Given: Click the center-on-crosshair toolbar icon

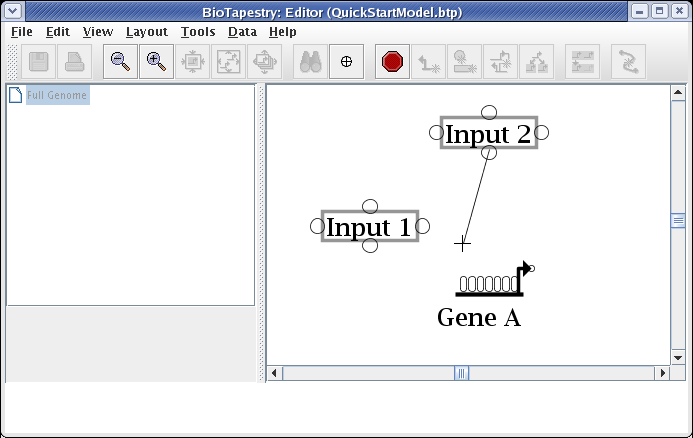Looking at the screenshot, I should point(346,62).
